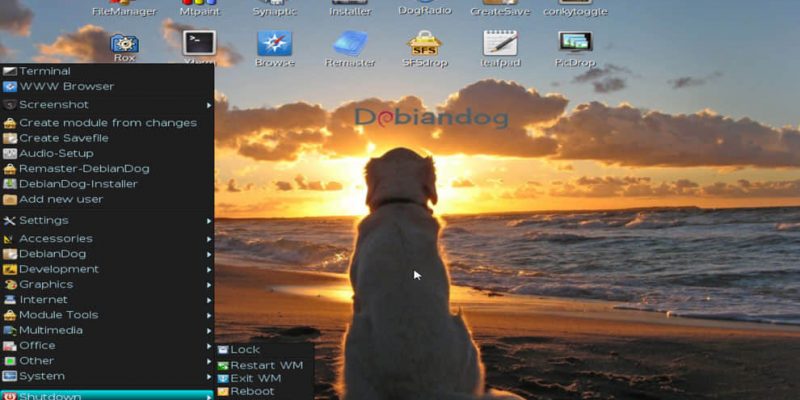800x400 pixels.
Task: Click the Graphics palette icon
Action: click(x=10, y=285)
